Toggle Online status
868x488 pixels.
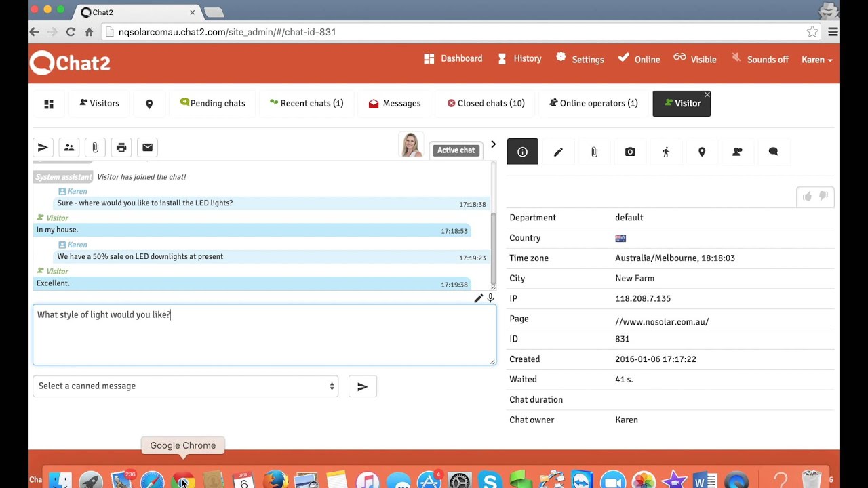[x=639, y=59]
